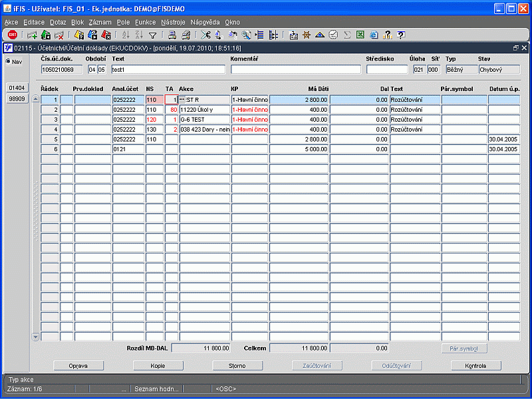532x399 pixels.
Task: Click the empty Středisko field
Action: point(387,70)
